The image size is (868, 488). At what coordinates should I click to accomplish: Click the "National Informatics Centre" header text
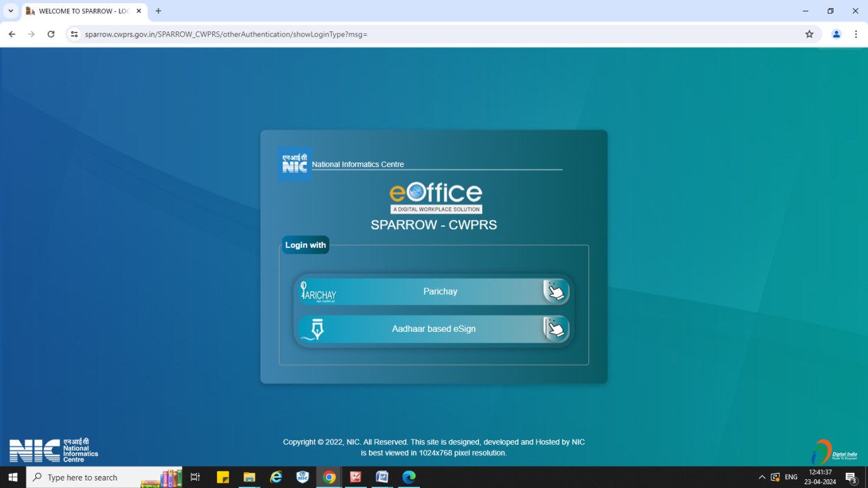tap(358, 164)
